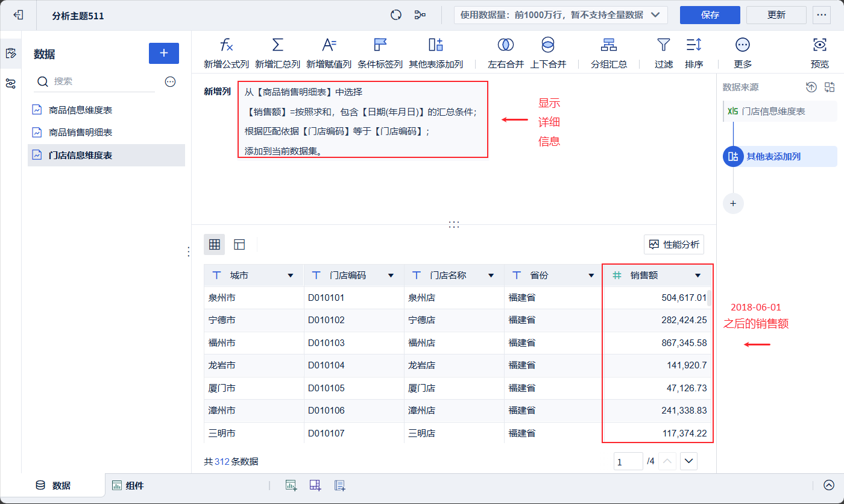Image resolution: width=844 pixels, height=504 pixels.
Task: Click the exit arrow icon beside 分析主题511
Action: coord(18,15)
